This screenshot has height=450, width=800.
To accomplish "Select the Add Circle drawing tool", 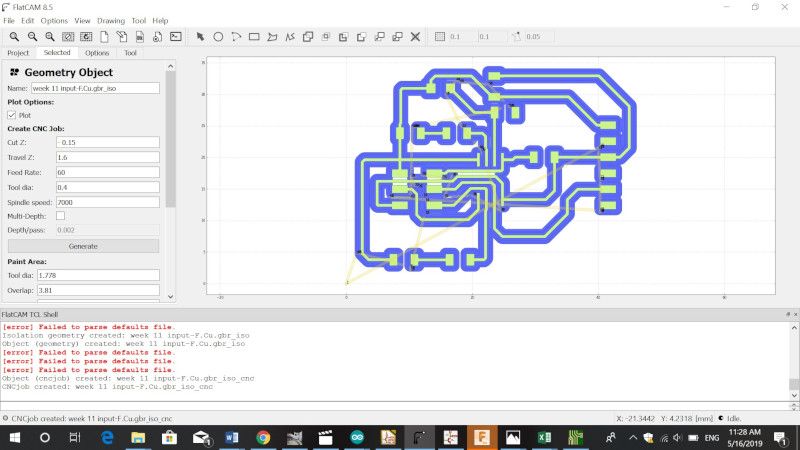I will click(x=218, y=37).
